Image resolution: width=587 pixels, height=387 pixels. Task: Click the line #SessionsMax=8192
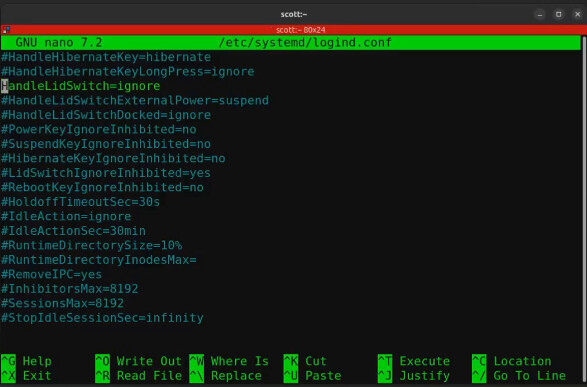[63, 303]
